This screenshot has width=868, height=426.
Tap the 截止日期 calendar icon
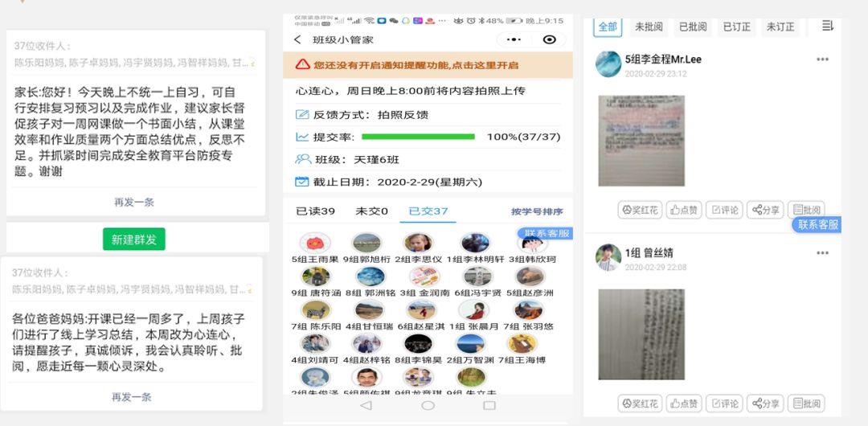[x=301, y=182]
